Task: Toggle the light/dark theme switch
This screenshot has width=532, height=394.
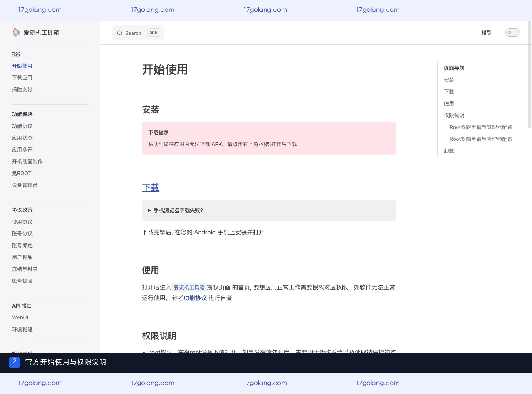Action: [512, 33]
